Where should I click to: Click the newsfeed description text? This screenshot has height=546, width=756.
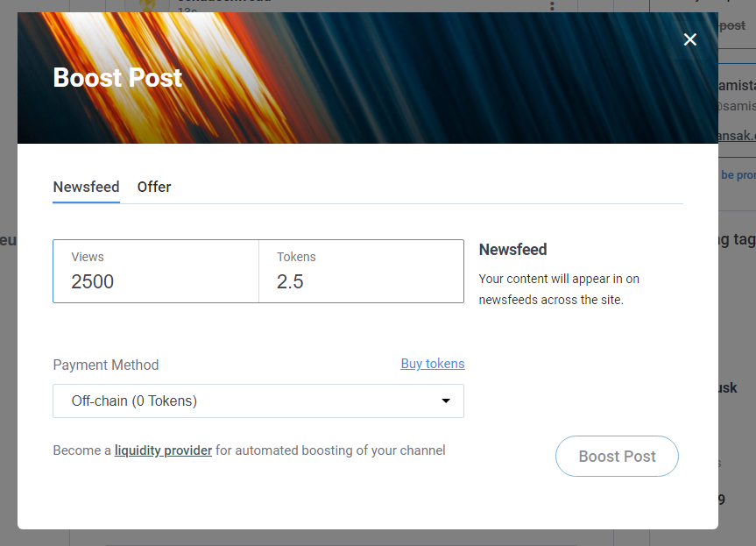tap(559, 289)
